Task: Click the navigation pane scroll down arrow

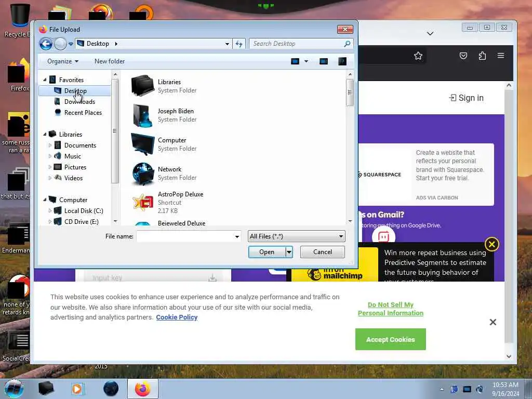Action: pyautogui.click(x=115, y=221)
